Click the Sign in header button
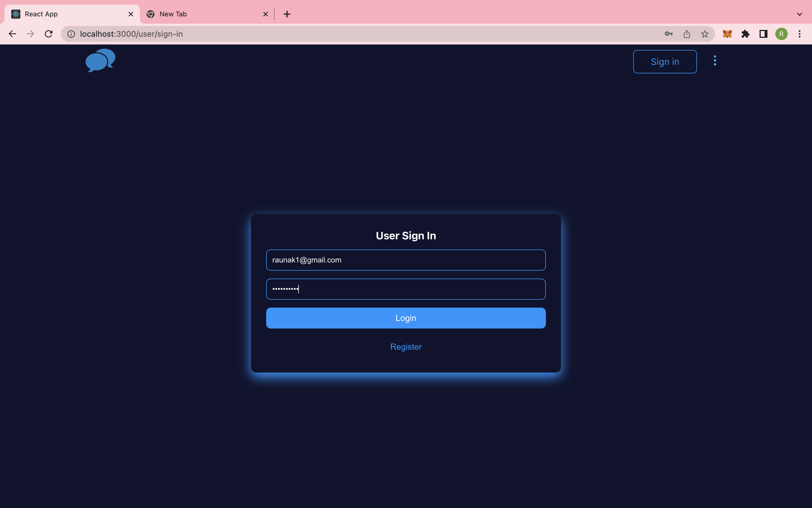Image resolution: width=812 pixels, height=508 pixels. click(x=665, y=62)
